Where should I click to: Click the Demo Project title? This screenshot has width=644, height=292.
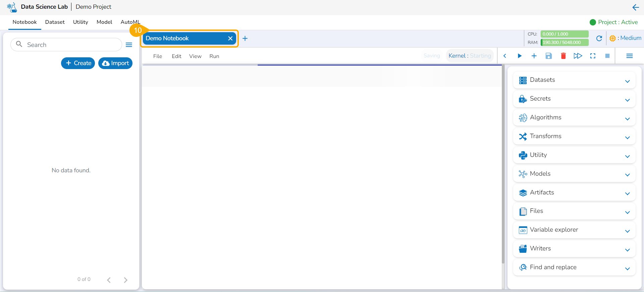(x=93, y=7)
